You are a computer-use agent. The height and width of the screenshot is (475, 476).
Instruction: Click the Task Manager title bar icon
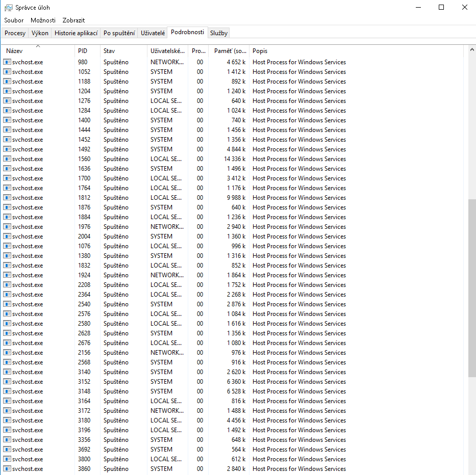9,8
